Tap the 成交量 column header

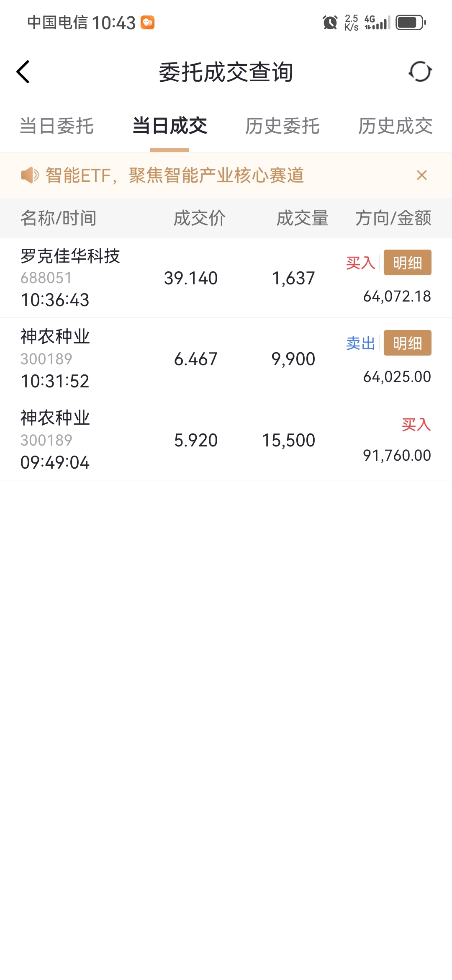coord(303,218)
